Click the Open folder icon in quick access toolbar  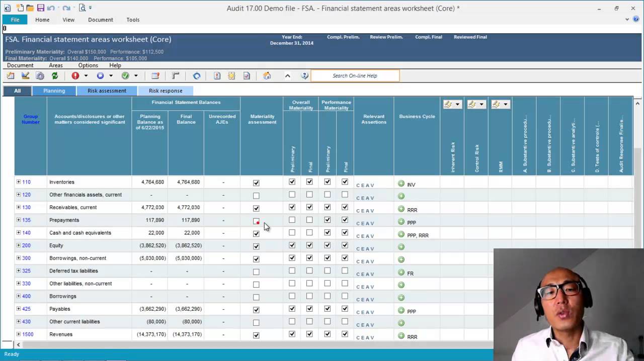[30, 8]
